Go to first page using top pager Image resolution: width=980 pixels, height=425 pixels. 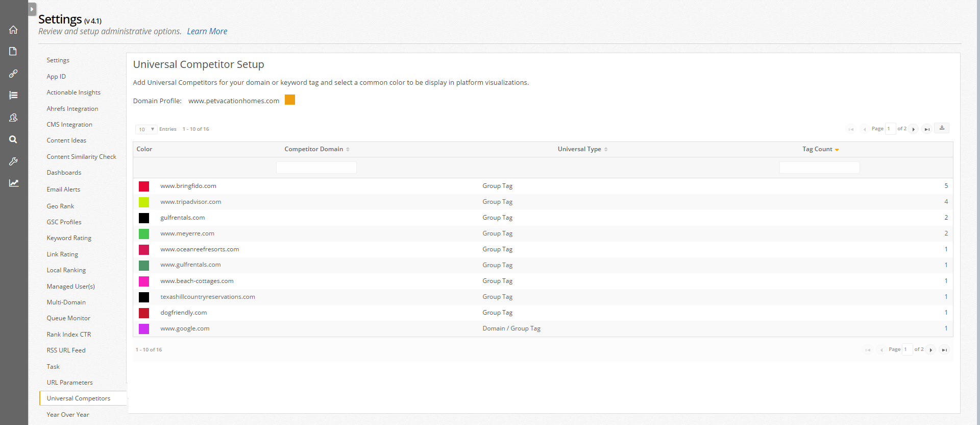(x=851, y=129)
